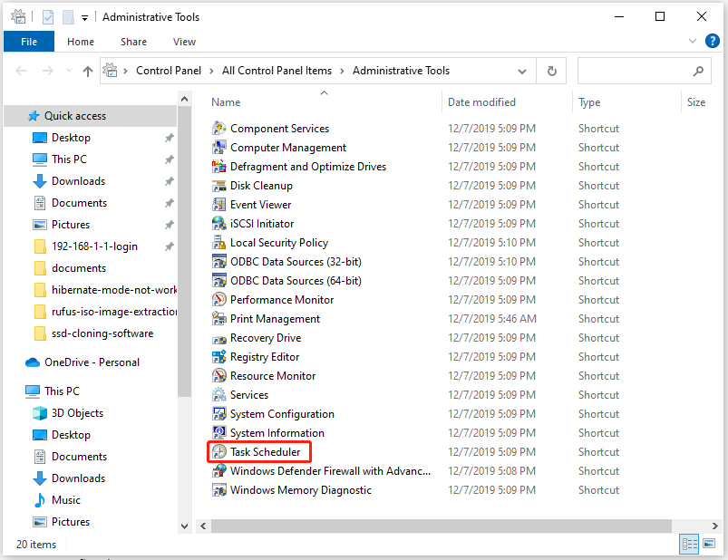Open the View ribbon tab
Image resolution: width=728 pixels, height=560 pixels.
tap(184, 42)
